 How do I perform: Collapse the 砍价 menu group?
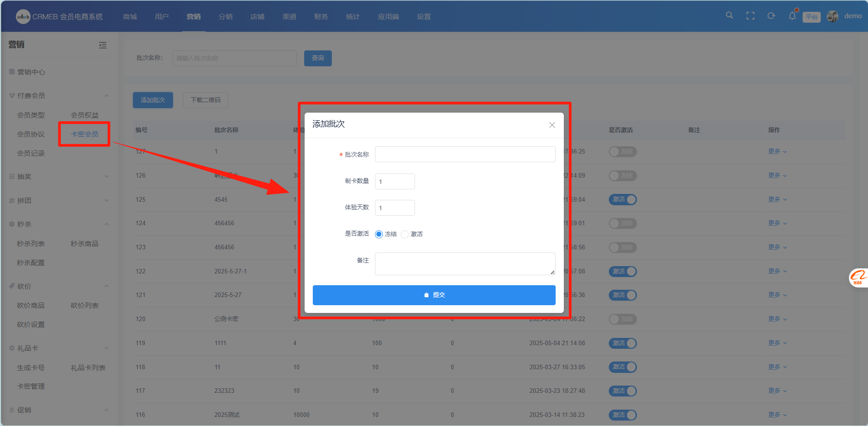pos(107,286)
